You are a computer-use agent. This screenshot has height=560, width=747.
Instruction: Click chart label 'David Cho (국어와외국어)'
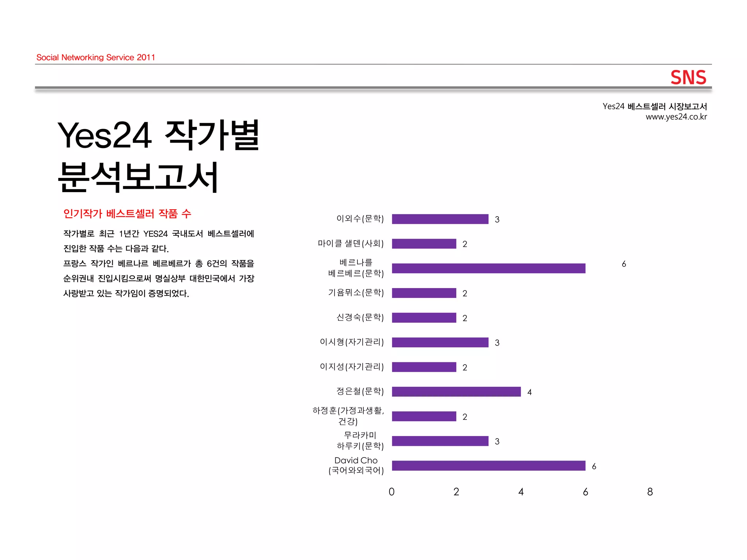point(356,466)
